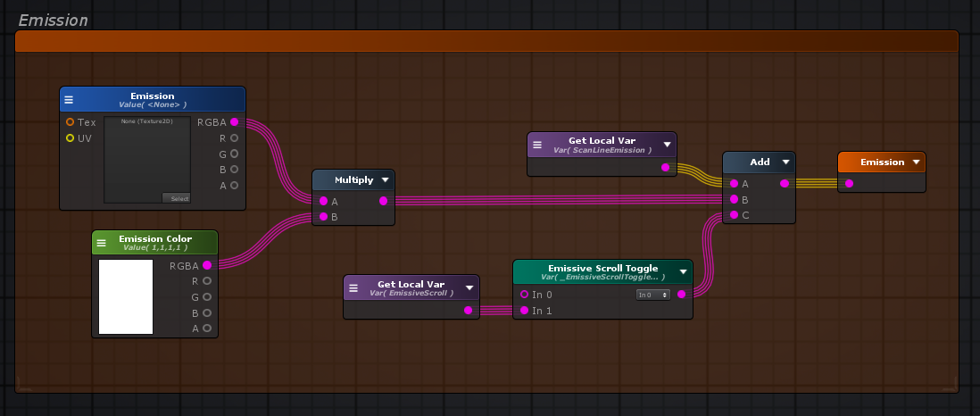Click the In 0 port on Emissive Scroll Toggle
Image resolution: width=980 pixels, height=416 pixels.
coord(525,294)
